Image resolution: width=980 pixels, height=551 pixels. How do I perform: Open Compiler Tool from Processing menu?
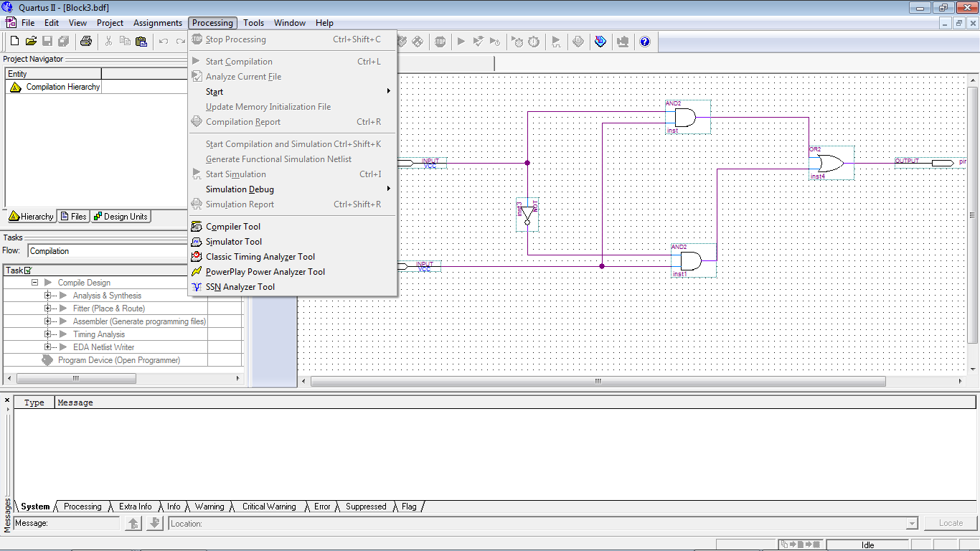point(232,227)
